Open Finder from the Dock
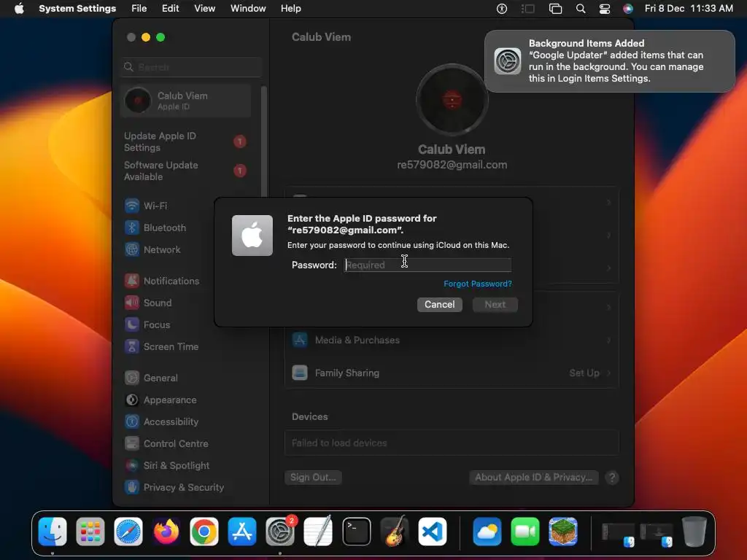Image resolution: width=747 pixels, height=560 pixels. pyautogui.click(x=53, y=532)
